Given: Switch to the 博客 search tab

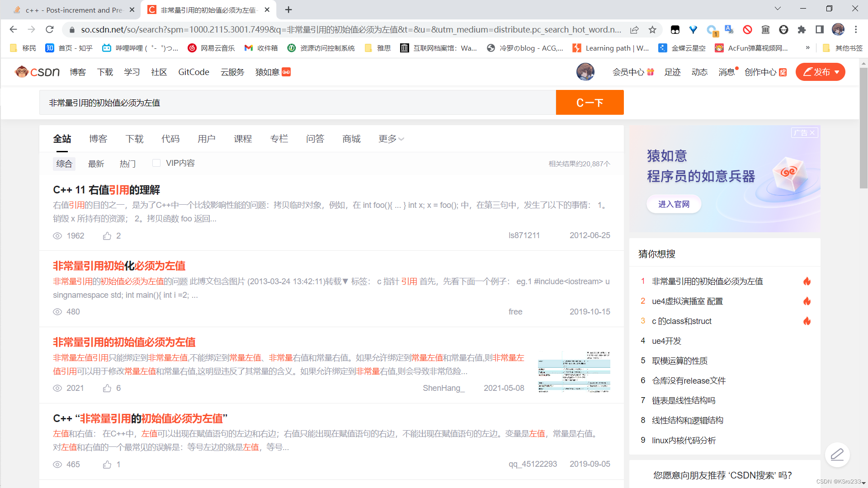Looking at the screenshot, I should [98, 139].
